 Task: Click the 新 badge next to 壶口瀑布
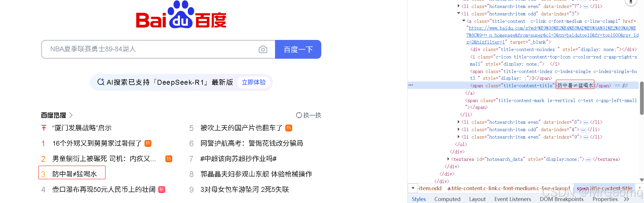point(162,189)
